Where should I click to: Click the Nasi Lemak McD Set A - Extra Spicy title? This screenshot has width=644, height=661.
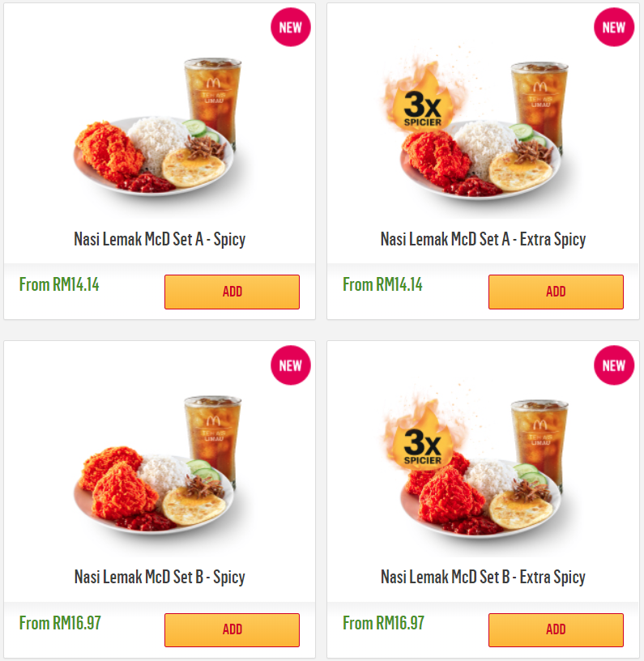pyautogui.click(x=483, y=239)
